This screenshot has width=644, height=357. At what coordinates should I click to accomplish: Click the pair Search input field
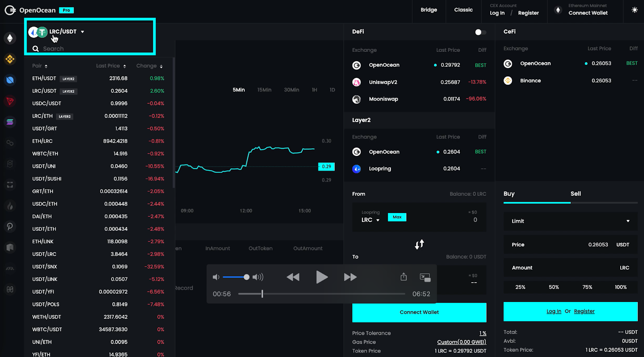coord(93,49)
